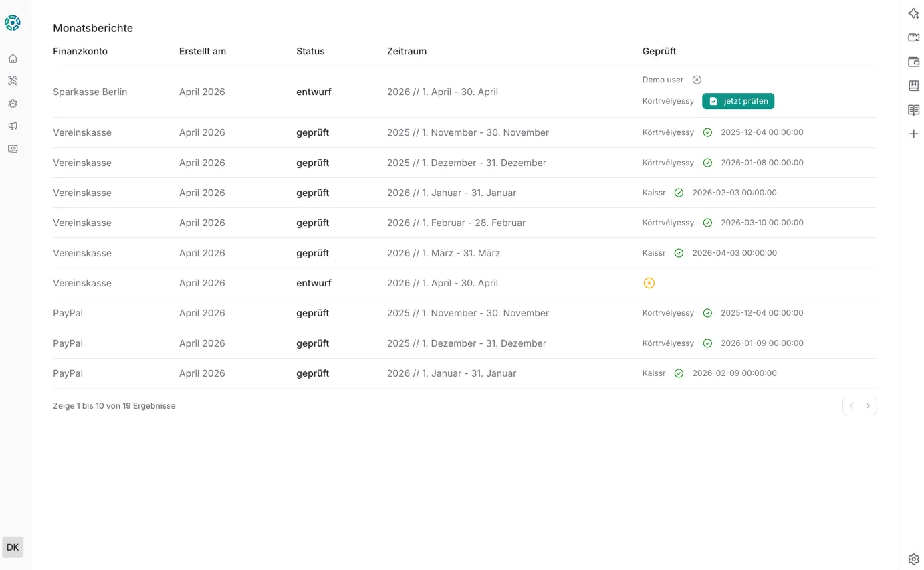Screen dimensions: 924x570
Task: Click the megaphone announcements icon
Action: tap(13, 126)
